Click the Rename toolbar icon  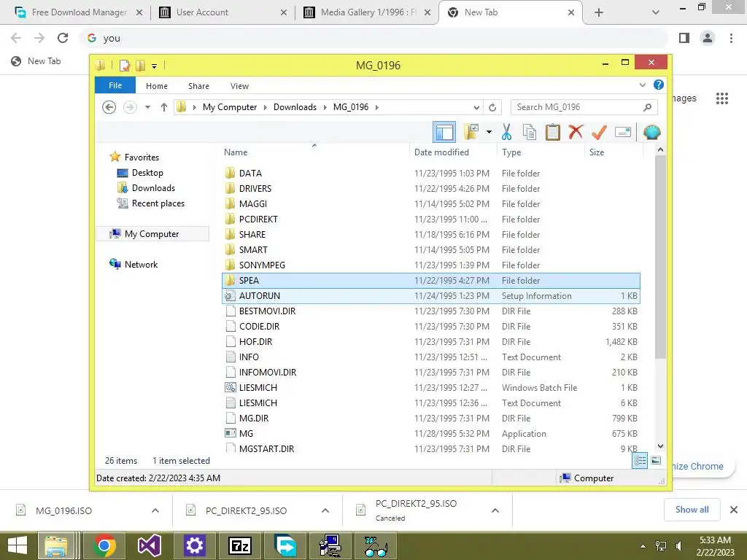[623, 132]
